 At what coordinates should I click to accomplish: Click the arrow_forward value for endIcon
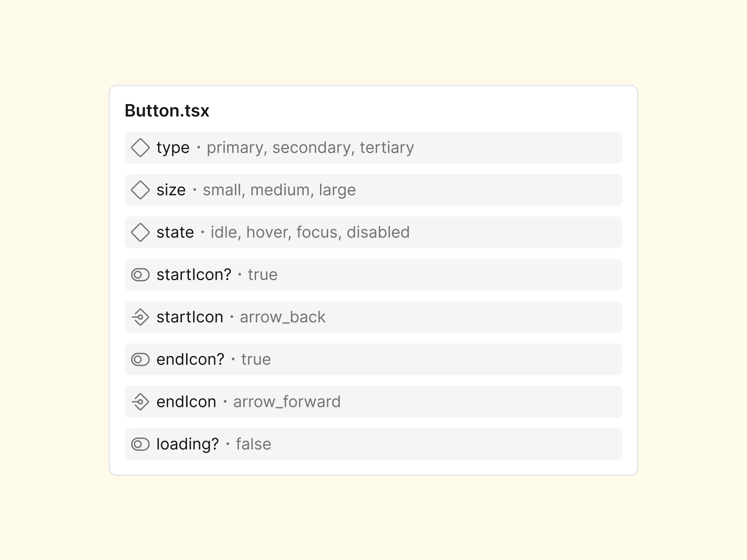pyautogui.click(x=287, y=402)
